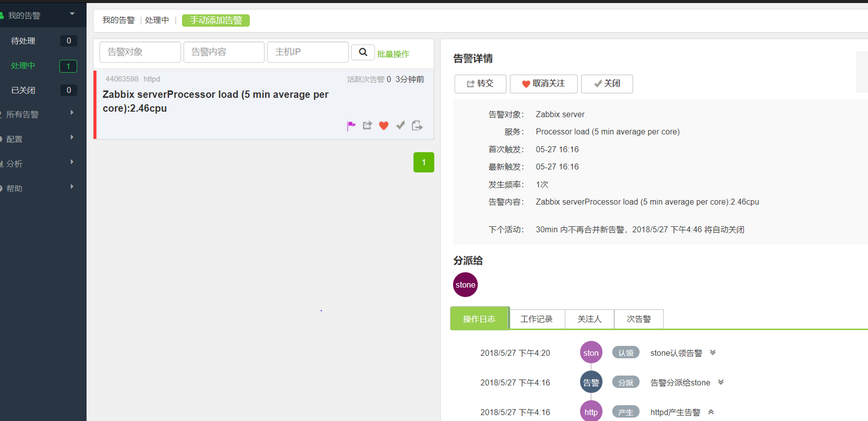Click page number 1 pagination button

pyautogui.click(x=424, y=162)
